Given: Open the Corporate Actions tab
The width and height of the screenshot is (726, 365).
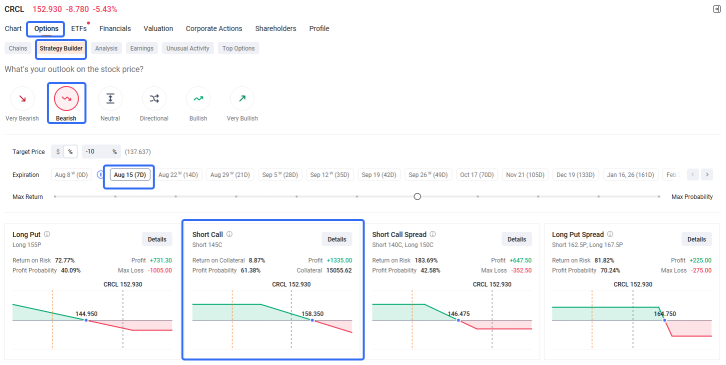Looking at the screenshot, I should coord(214,28).
